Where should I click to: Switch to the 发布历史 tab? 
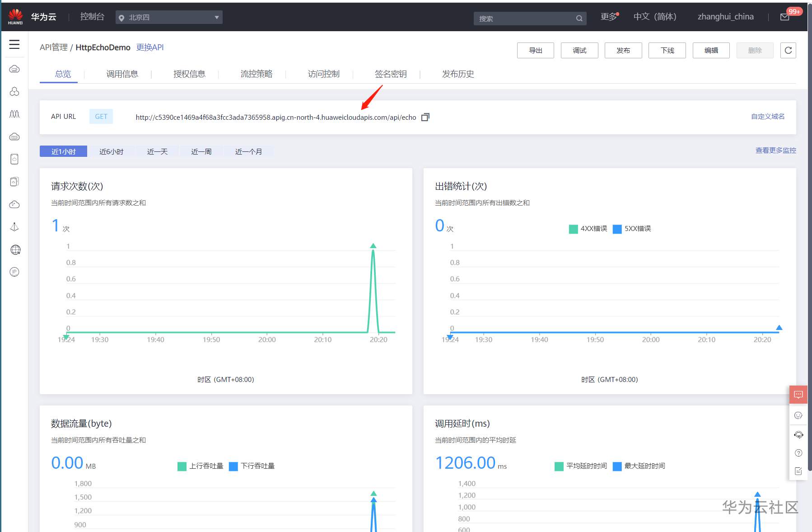[458, 74]
